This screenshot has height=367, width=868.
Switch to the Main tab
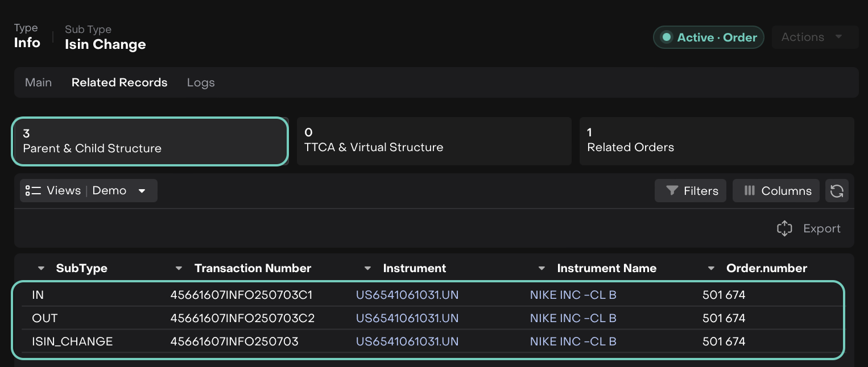[39, 82]
